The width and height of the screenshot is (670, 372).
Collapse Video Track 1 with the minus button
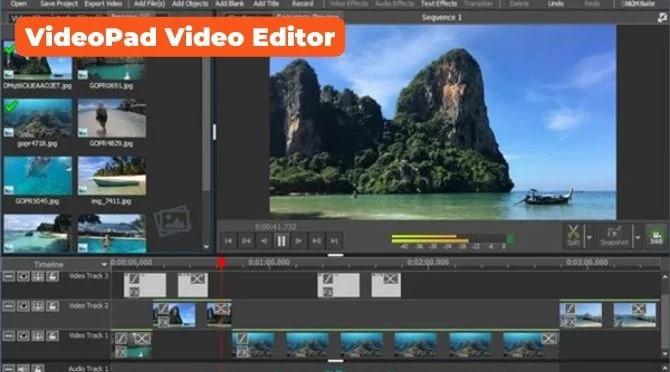[9, 336]
